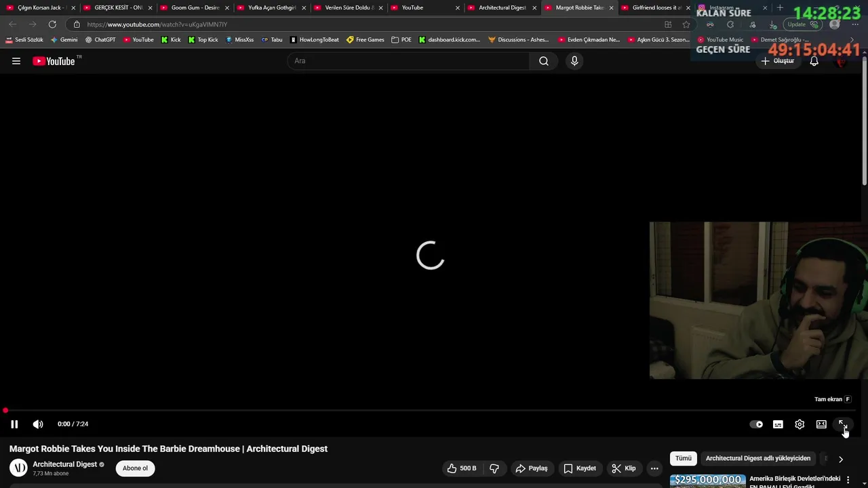Image resolution: width=868 pixels, height=488 pixels.
Task: Click Oluştur create button
Action: [777, 61]
